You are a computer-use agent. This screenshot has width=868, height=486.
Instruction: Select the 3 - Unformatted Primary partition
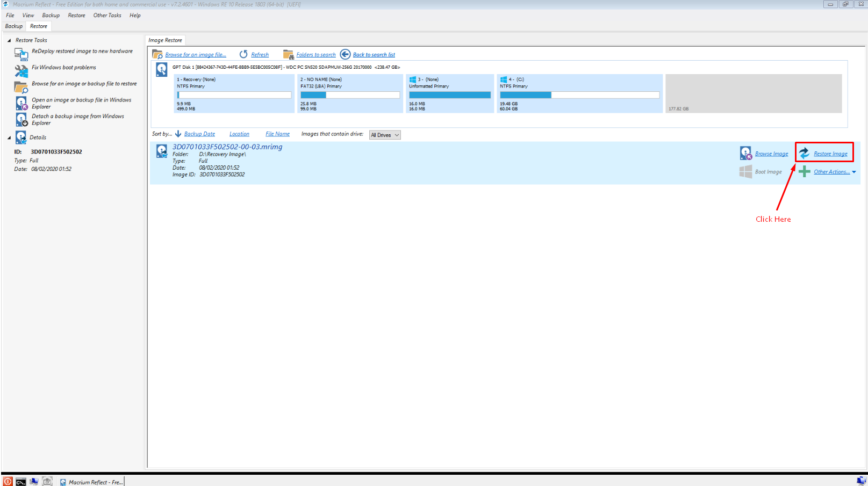450,93
